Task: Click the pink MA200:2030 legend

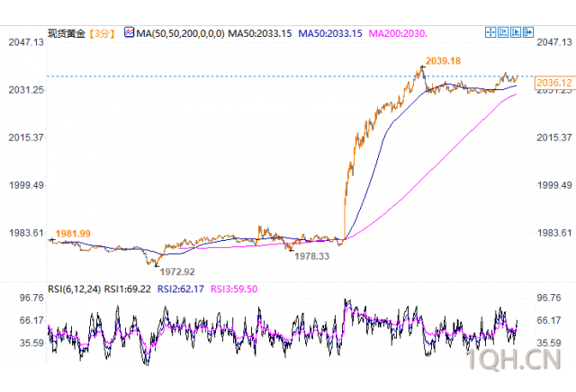Action: [x=398, y=34]
